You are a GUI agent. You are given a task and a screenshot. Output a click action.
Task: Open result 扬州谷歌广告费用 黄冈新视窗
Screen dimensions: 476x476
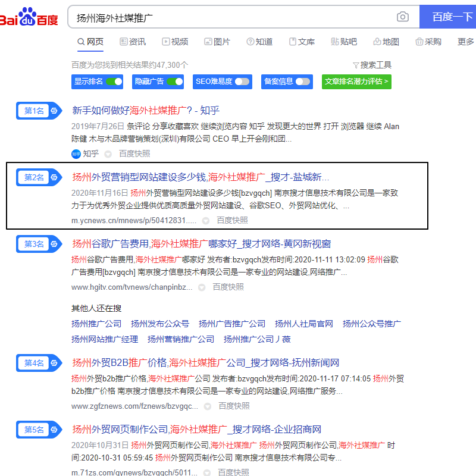click(202, 244)
